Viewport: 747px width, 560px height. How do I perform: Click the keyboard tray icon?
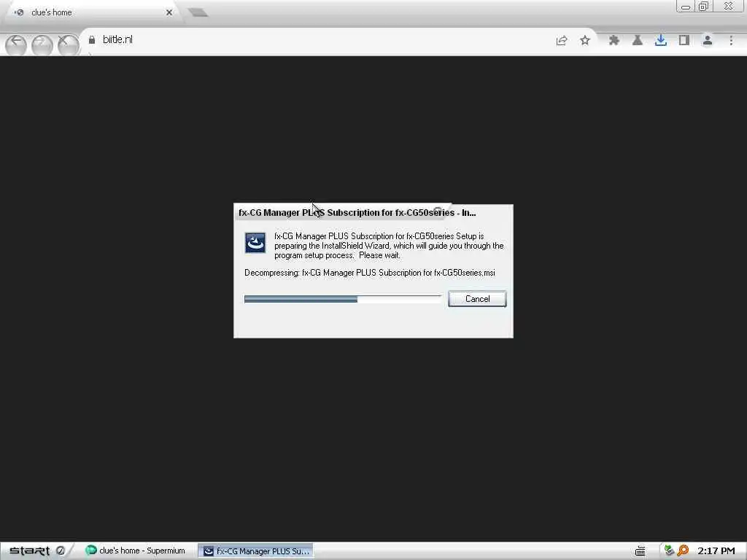click(640, 551)
